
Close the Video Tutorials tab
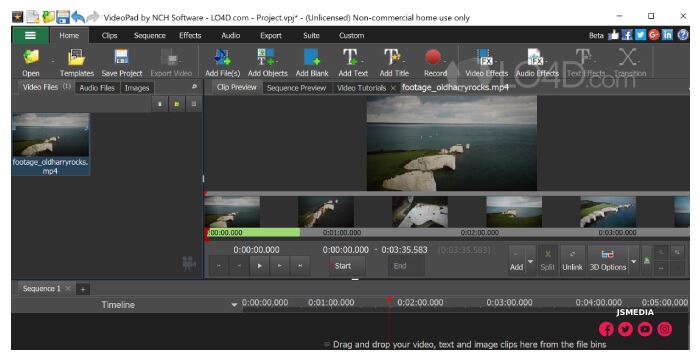393,88
